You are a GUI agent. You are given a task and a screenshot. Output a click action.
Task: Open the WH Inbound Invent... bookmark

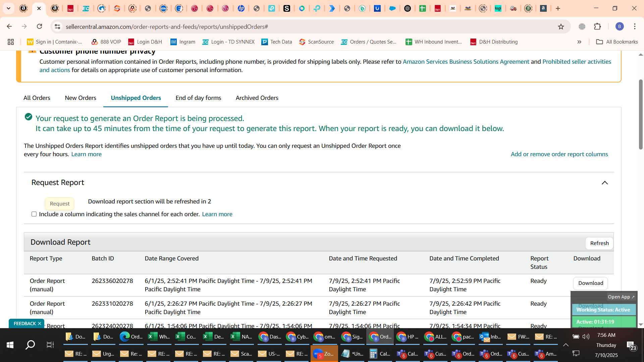click(x=434, y=42)
